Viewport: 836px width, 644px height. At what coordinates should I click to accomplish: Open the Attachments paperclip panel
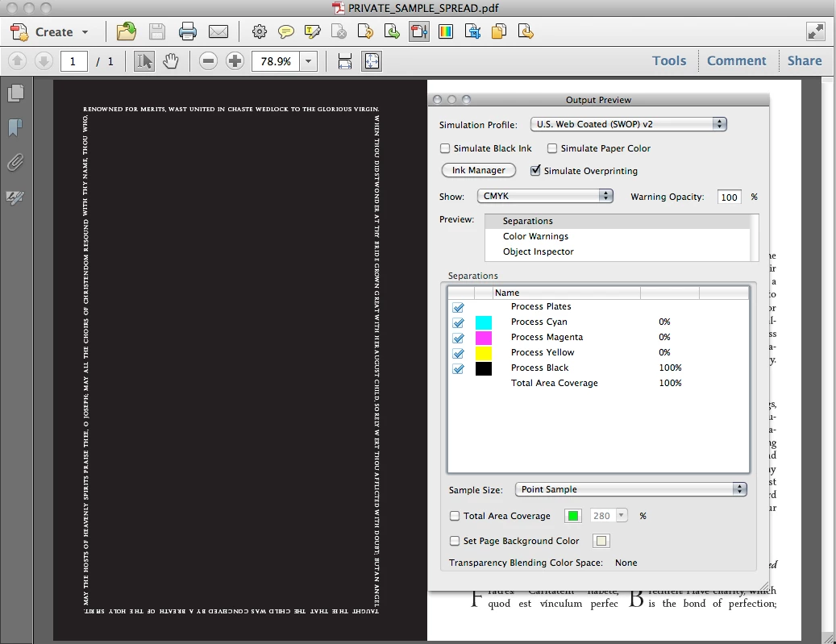pyautogui.click(x=15, y=162)
